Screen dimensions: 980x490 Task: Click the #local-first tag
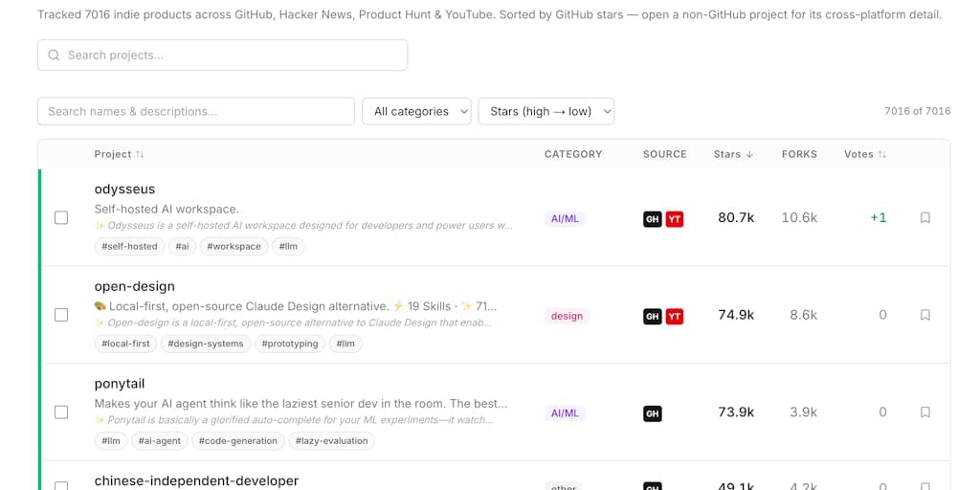coord(125,344)
